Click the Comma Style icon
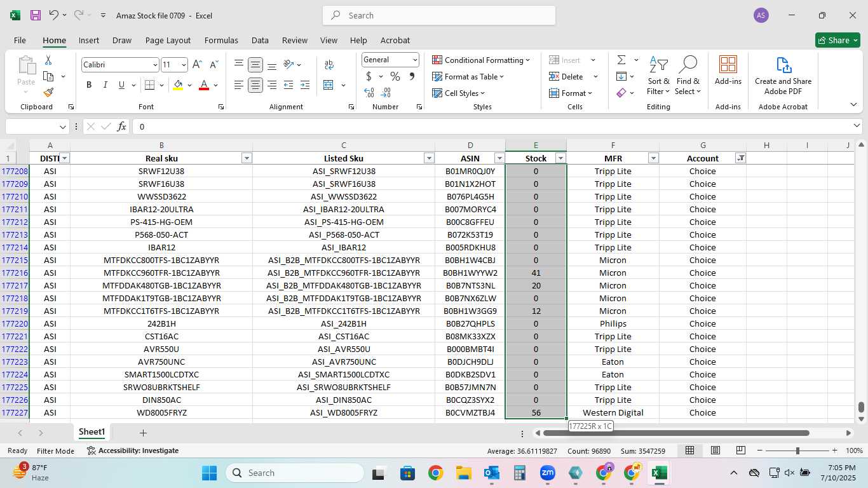The width and height of the screenshot is (868, 488). click(412, 77)
